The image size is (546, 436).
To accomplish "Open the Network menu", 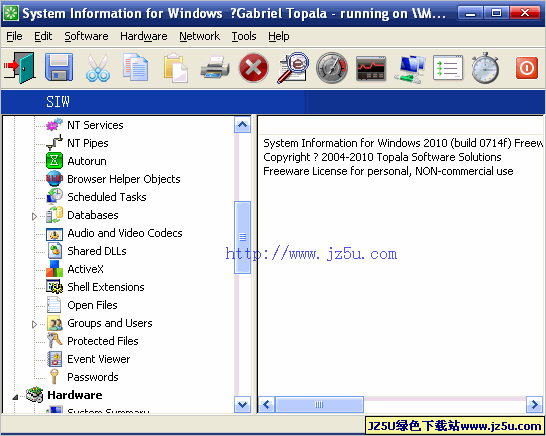I will pyautogui.click(x=200, y=36).
